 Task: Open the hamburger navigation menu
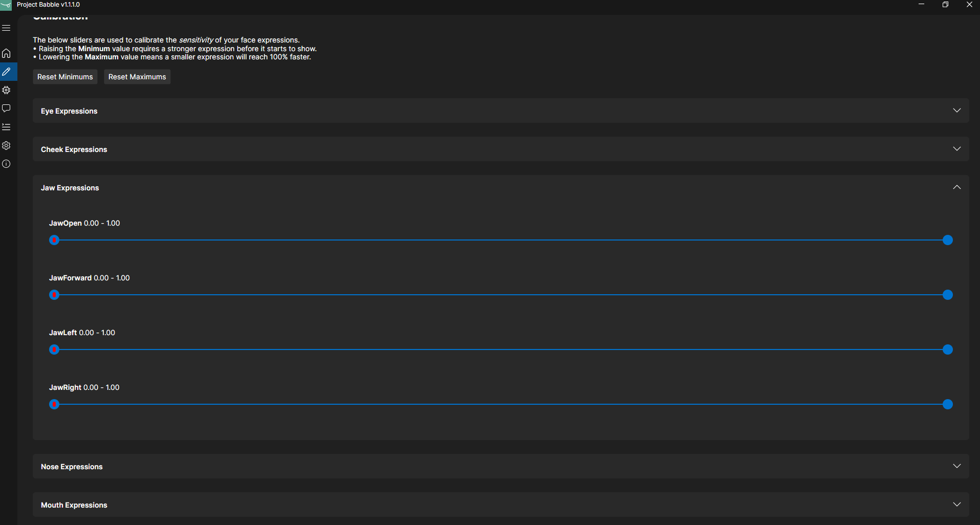pyautogui.click(x=6, y=28)
